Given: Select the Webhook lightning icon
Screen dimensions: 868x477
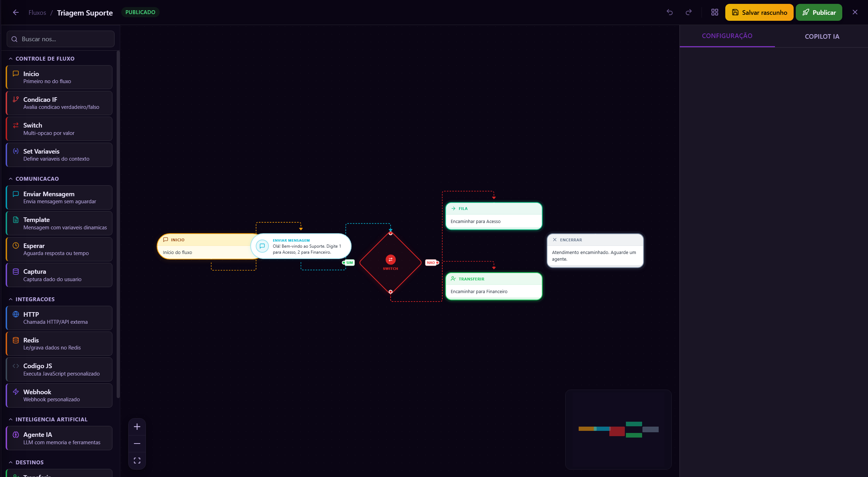Looking at the screenshot, I should pos(16,392).
